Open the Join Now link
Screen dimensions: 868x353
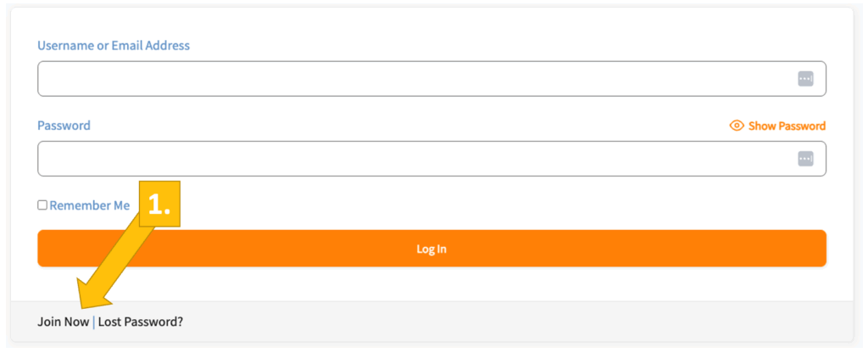click(63, 322)
